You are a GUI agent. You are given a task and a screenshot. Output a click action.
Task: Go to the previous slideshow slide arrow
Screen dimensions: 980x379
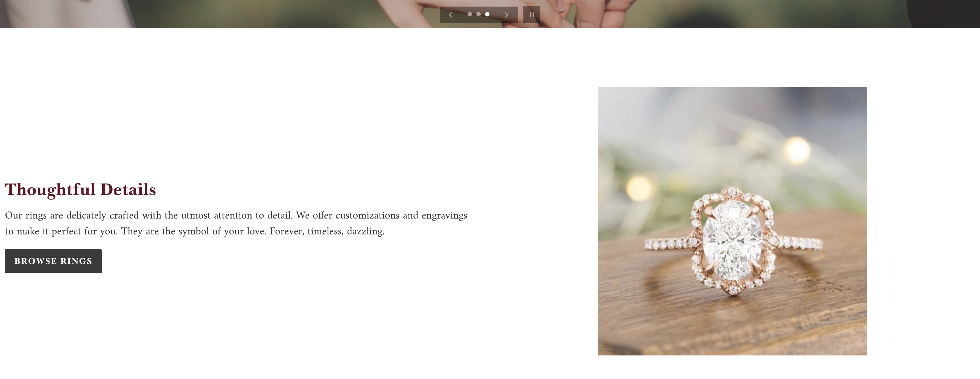(x=450, y=15)
